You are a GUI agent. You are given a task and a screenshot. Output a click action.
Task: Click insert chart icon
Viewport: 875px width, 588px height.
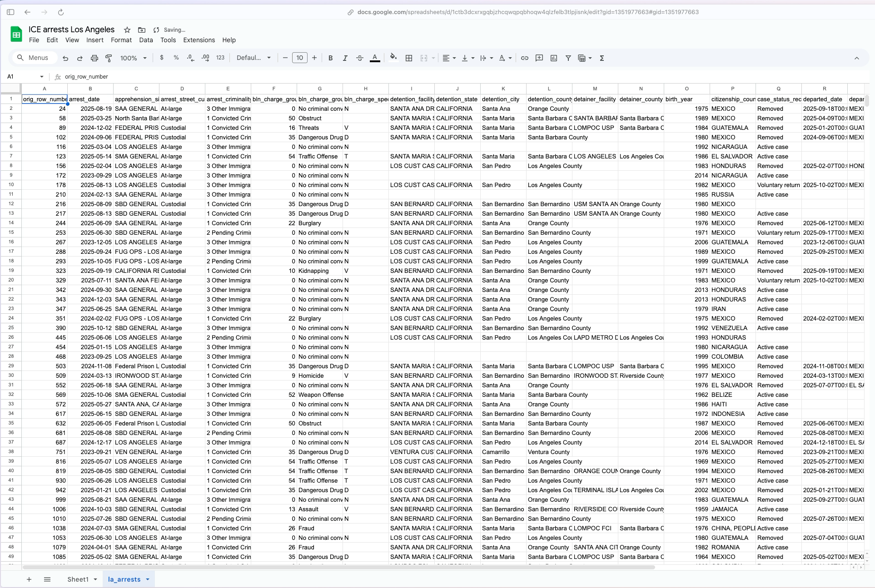[553, 58]
